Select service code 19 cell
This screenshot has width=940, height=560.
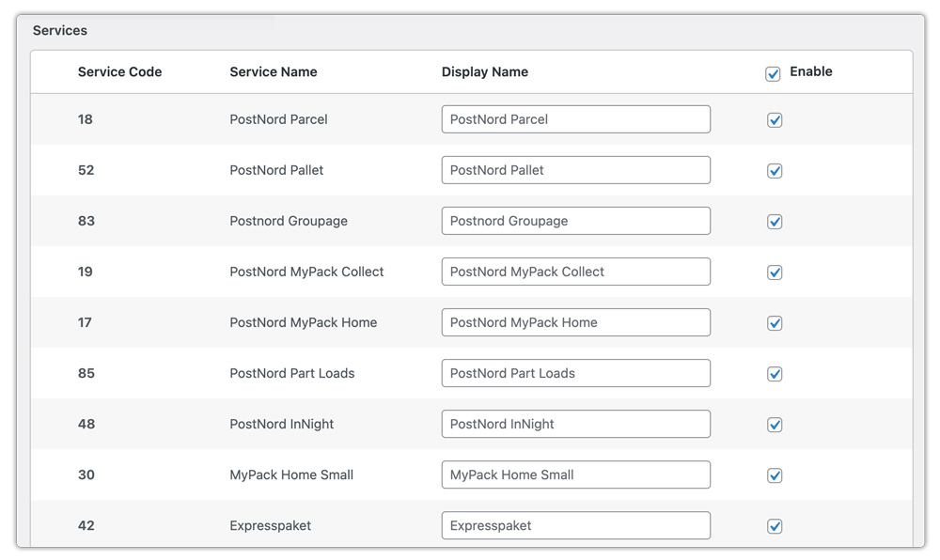tap(86, 272)
